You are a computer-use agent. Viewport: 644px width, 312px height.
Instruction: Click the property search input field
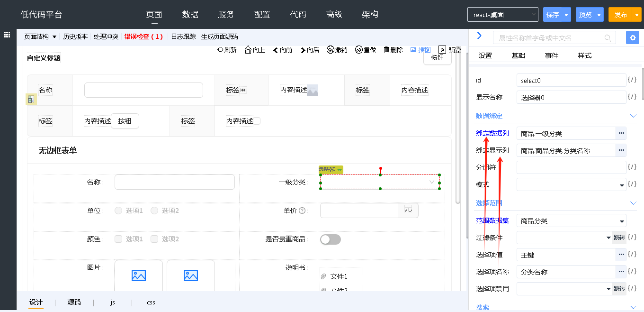tap(555, 38)
